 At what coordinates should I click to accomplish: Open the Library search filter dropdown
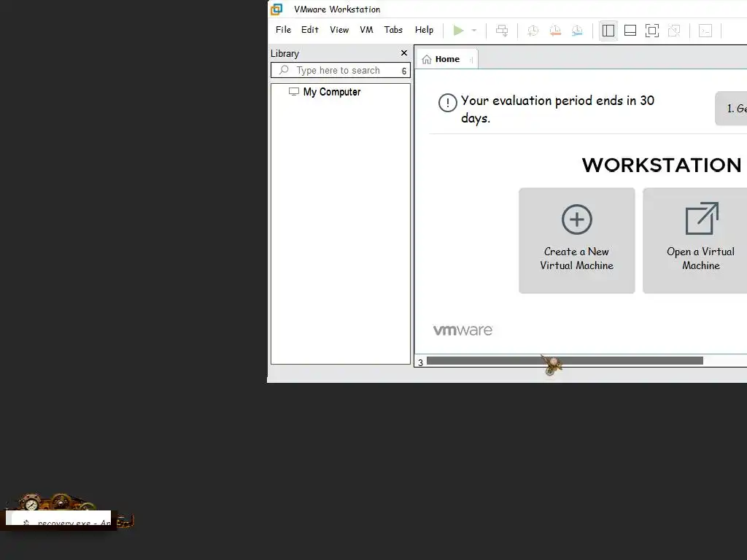tap(404, 71)
